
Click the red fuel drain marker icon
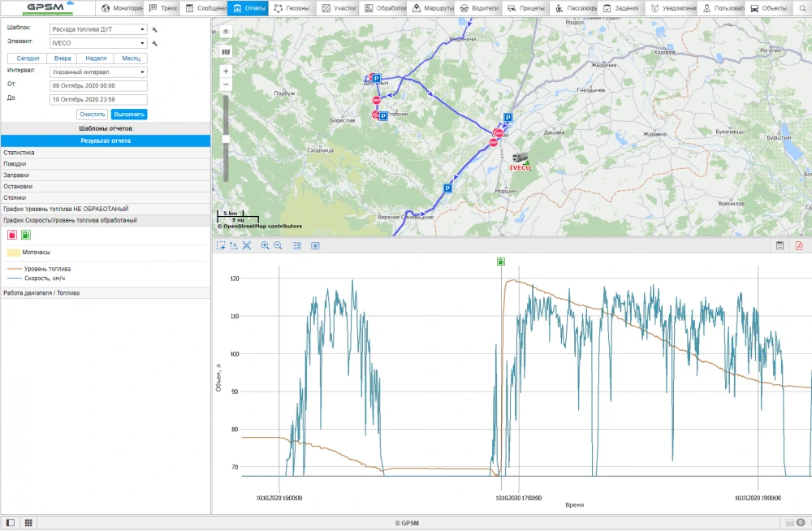(12, 235)
